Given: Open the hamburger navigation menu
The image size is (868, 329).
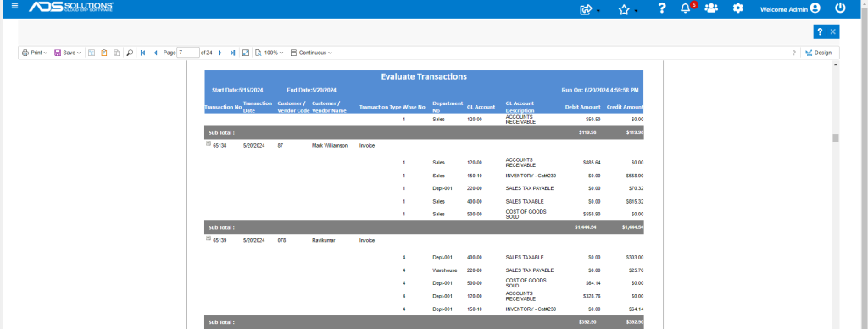Looking at the screenshot, I should 14,6.
